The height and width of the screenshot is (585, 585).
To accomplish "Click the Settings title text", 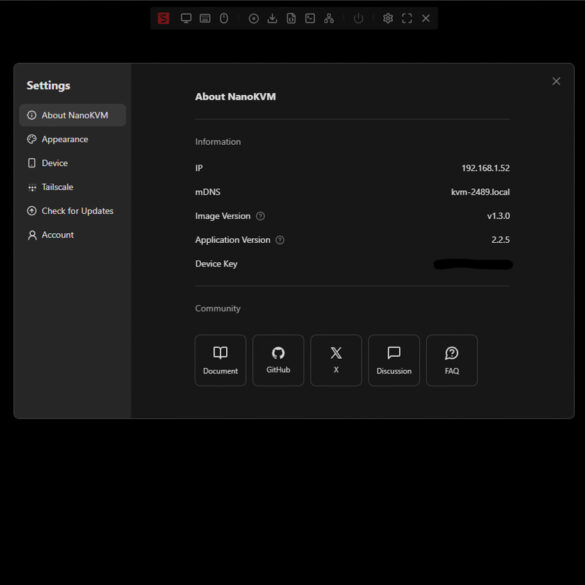I will (48, 85).
